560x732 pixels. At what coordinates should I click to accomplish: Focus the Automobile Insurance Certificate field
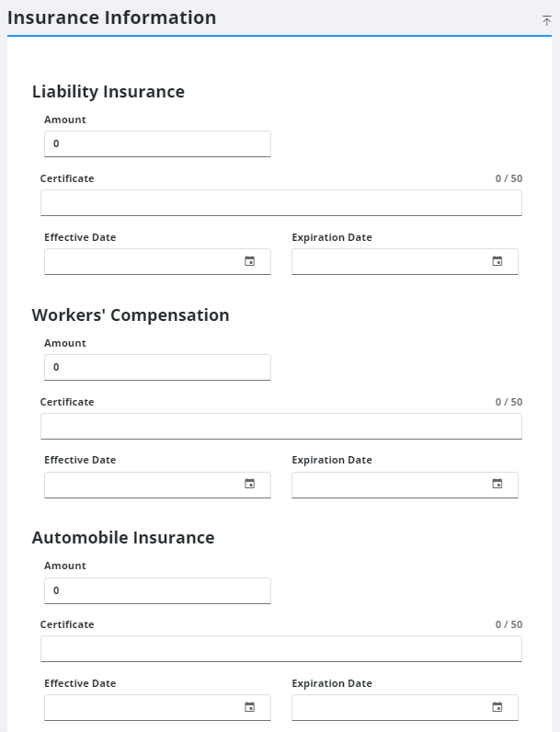(x=280, y=648)
